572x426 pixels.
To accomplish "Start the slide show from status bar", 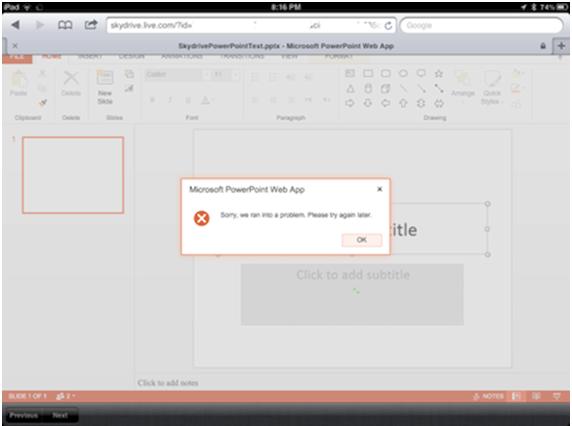I will tap(556, 396).
